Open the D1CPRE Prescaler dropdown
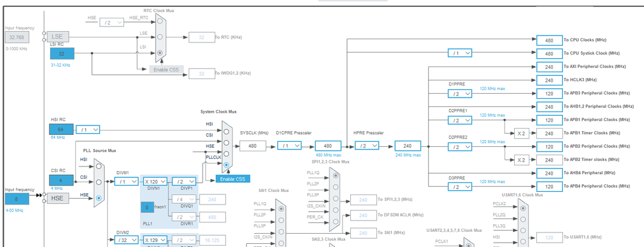644x247 pixels. click(x=289, y=146)
